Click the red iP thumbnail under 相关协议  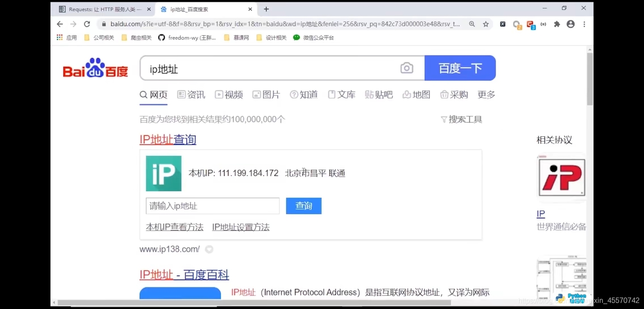pos(562,177)
